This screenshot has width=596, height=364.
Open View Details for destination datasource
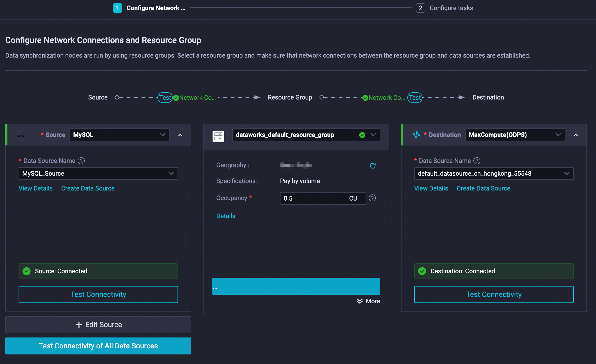click(431, 188)
